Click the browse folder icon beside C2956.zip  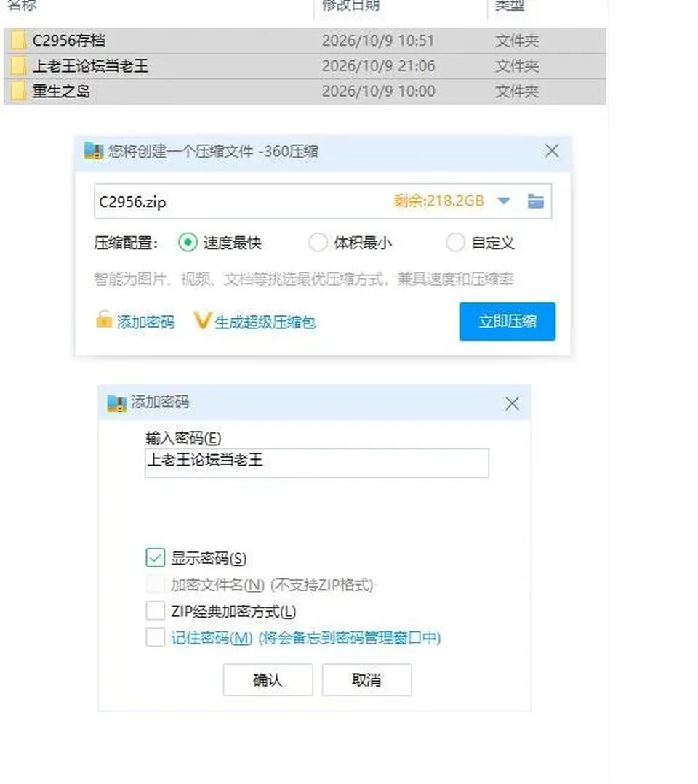535,201
